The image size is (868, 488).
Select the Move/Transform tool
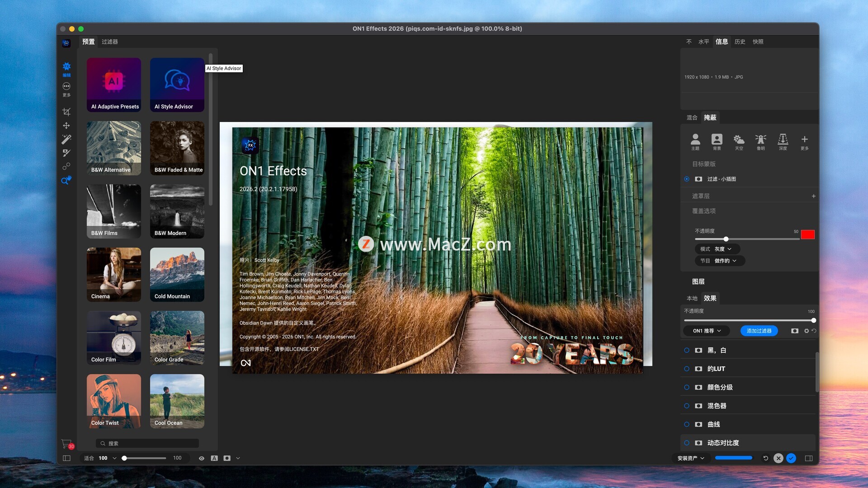pyautogui.click(x=66, y=126)
